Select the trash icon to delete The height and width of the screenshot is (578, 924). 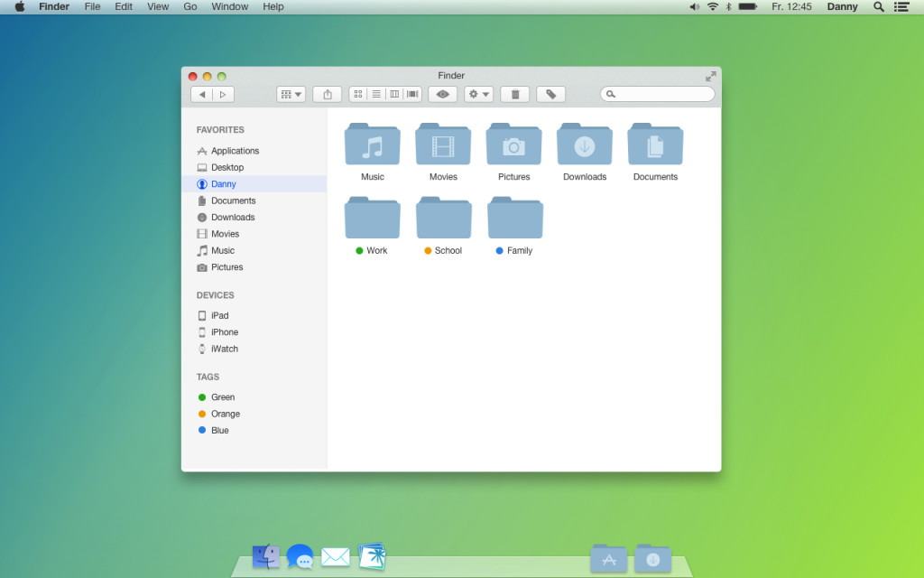pyautogui.click(x=514, y=94)
